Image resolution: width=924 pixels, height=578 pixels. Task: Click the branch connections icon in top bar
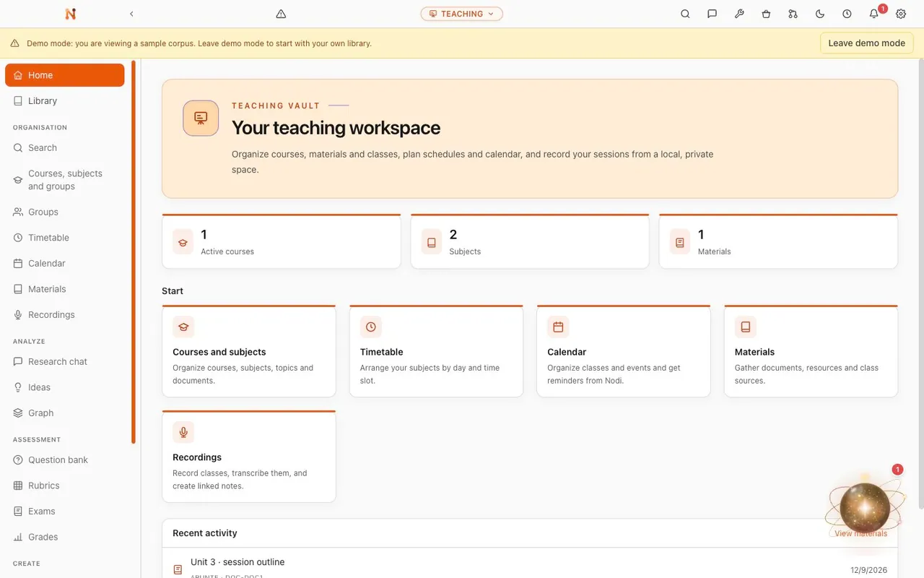tap(793, 14)
